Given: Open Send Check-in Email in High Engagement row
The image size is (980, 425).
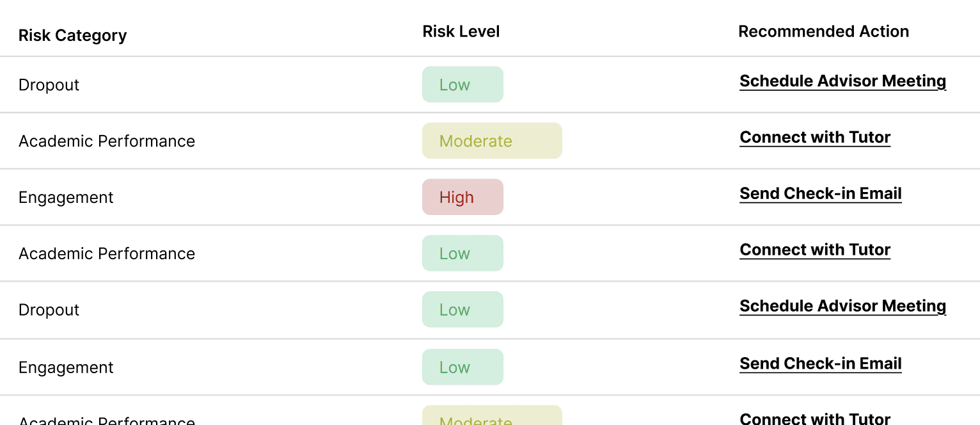Looking at the screenshot, I should tap(821, 194).
